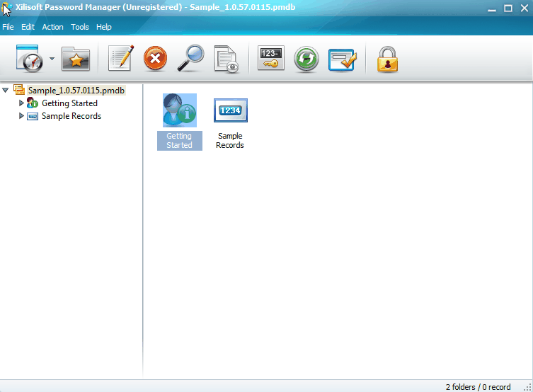The width and height of the screenshot is (533, 392).
Task: Click the database icon beside Sample_1.0.57.0115.pmdb
Action: 19,90
